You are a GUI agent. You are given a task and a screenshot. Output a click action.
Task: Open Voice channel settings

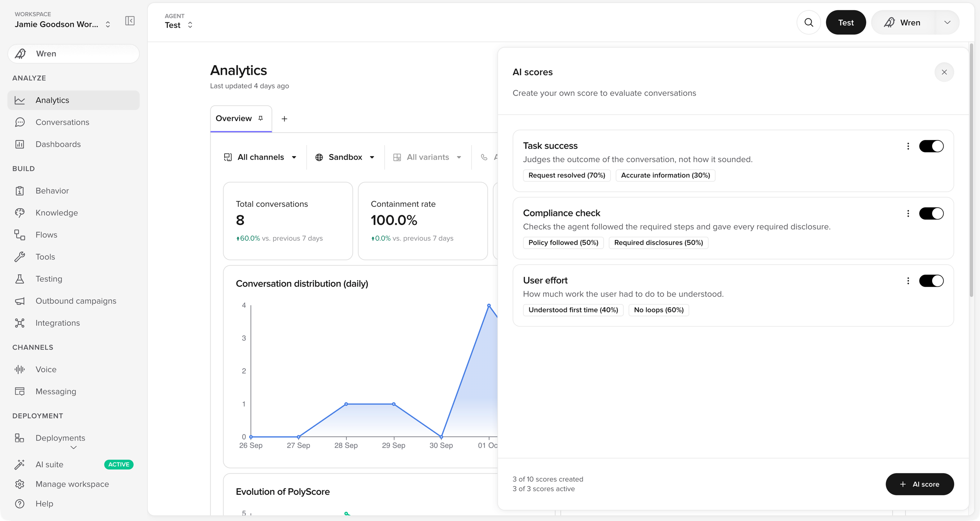tap(73, 369)
